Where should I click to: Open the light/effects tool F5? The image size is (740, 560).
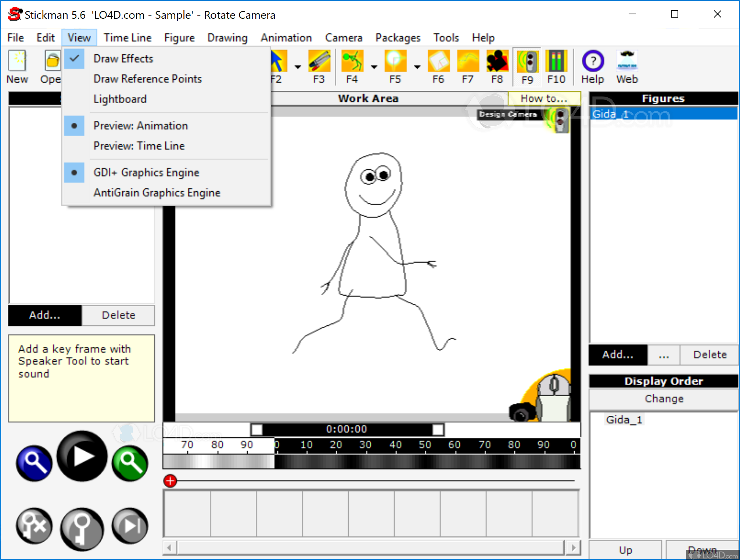point(395,62)
